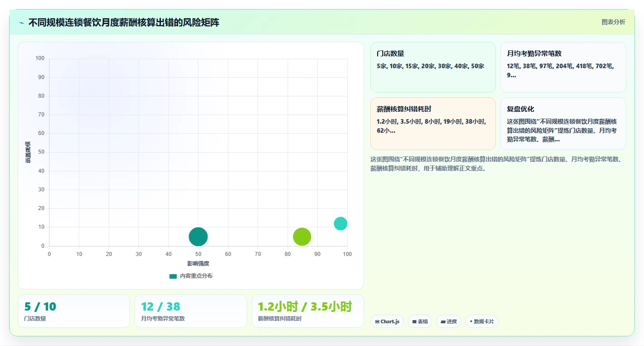Click the 图表分析 label in header
The width and height of the screenshot is (644, 346).
(x=613, y=22)
